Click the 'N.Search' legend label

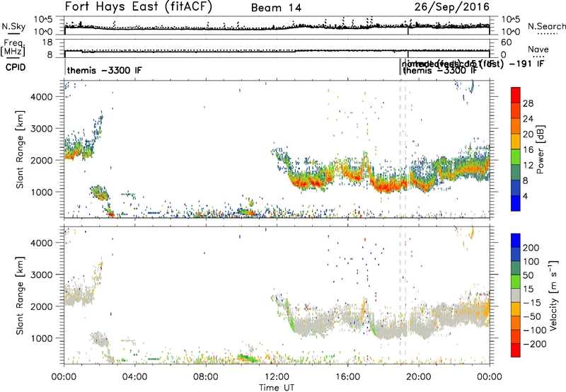(546, 26)
